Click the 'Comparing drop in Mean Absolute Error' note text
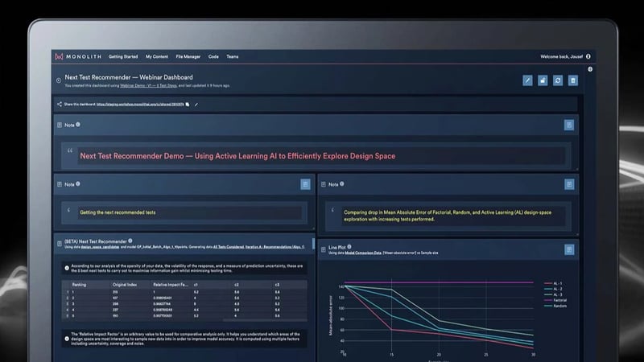Viewport: 644px width, 362px height. coord(448,216)
